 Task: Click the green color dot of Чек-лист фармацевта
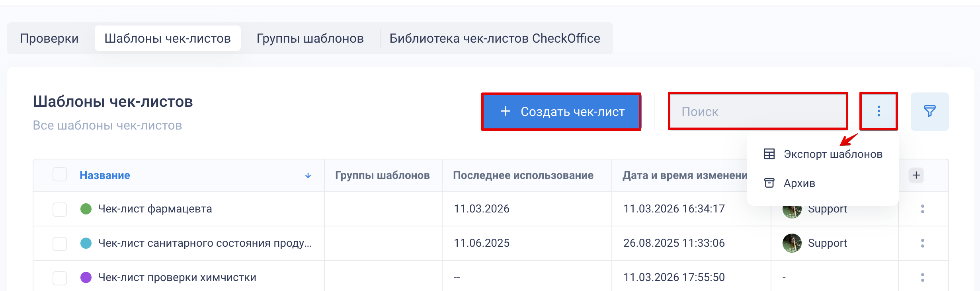point(86,209)
